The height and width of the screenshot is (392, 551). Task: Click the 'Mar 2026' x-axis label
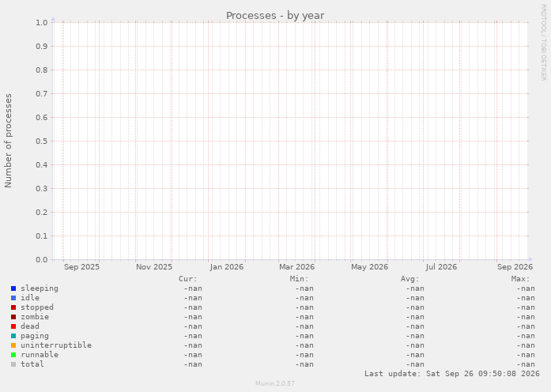pyautogui.click(x=297, y=267)
